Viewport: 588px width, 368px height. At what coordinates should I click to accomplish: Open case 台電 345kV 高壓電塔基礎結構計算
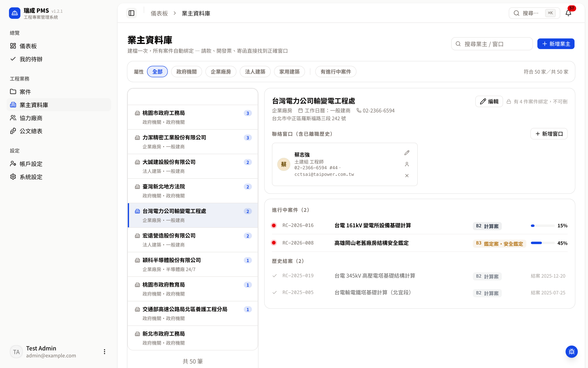375,276
